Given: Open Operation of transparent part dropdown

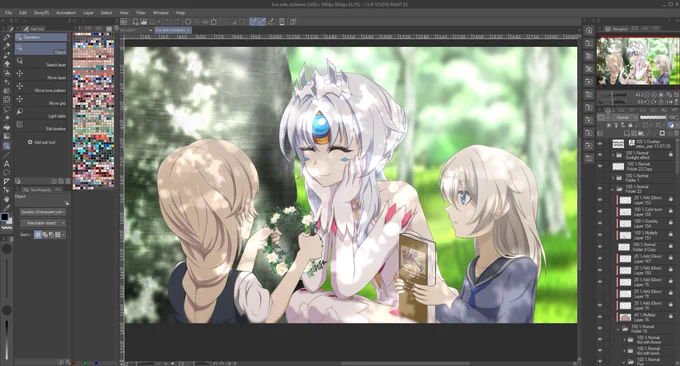Looking at the screenshot, I should click(x=42, y=212).
